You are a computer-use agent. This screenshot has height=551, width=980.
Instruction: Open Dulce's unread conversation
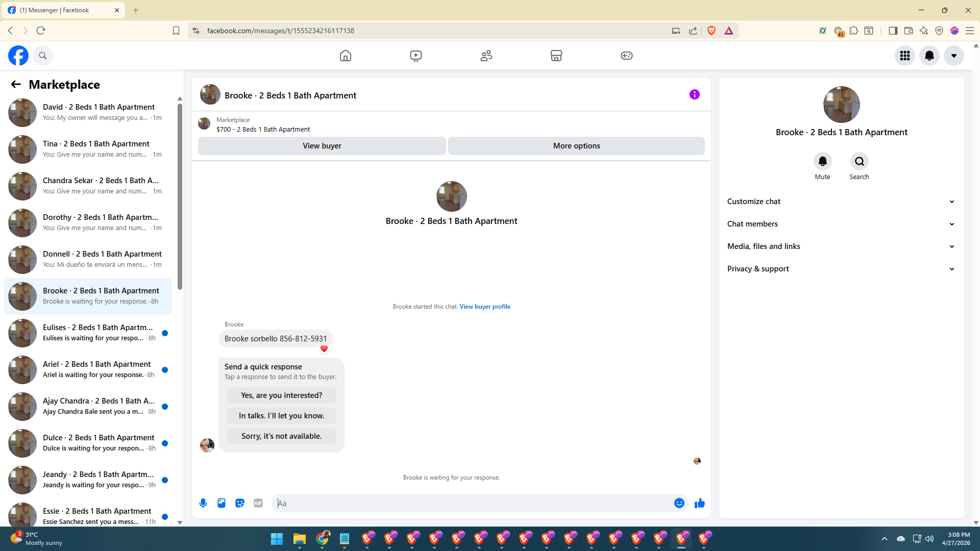click(88, 443)
